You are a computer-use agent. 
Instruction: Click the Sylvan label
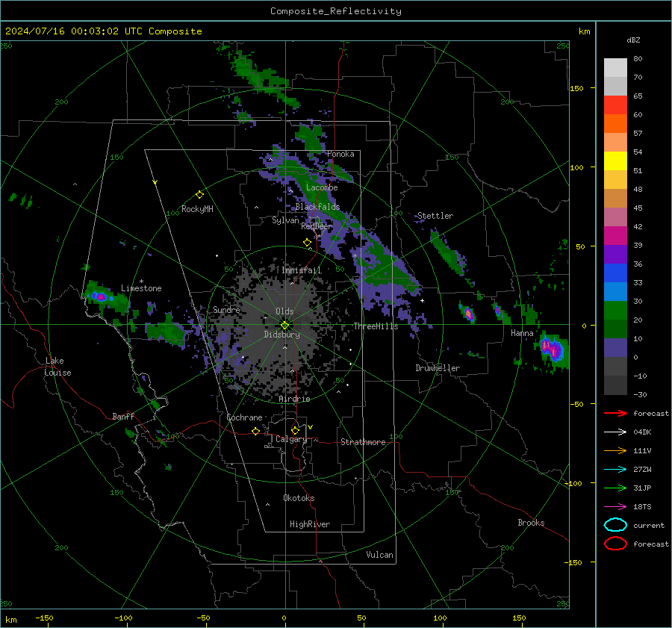(285, 220)
